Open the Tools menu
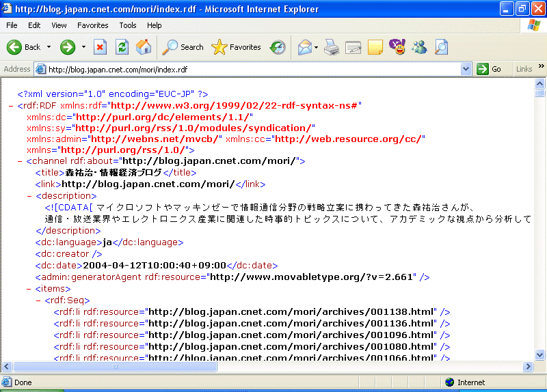547x392 pixels. click(128, 25)
